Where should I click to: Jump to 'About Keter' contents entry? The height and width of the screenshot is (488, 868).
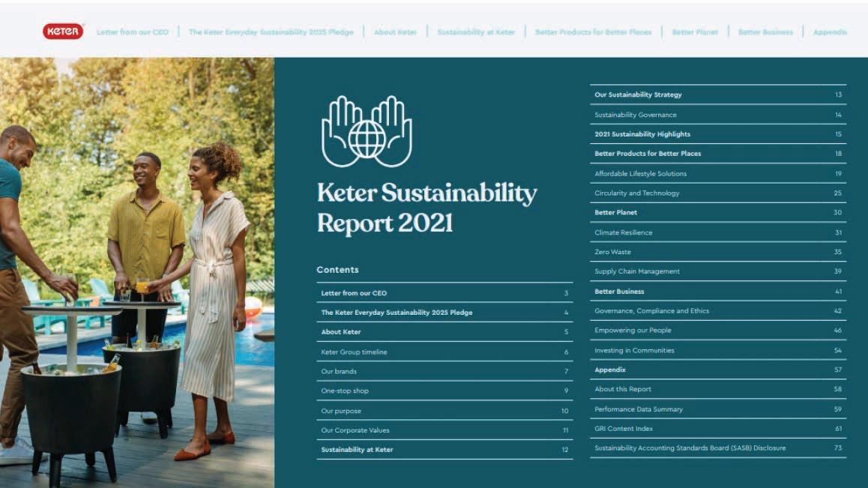[x=444, y=332]
